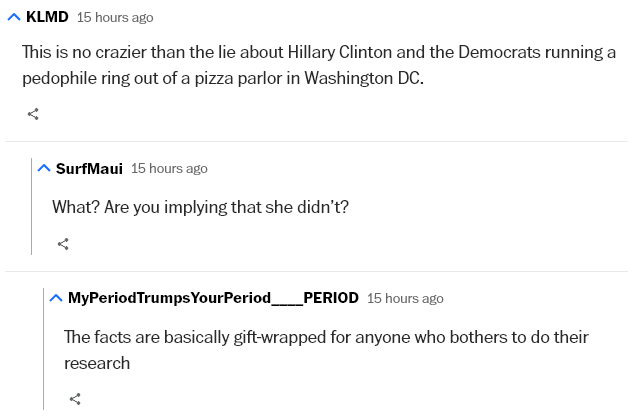Click the word "research" in the last comment

click(x=97, y=363)
